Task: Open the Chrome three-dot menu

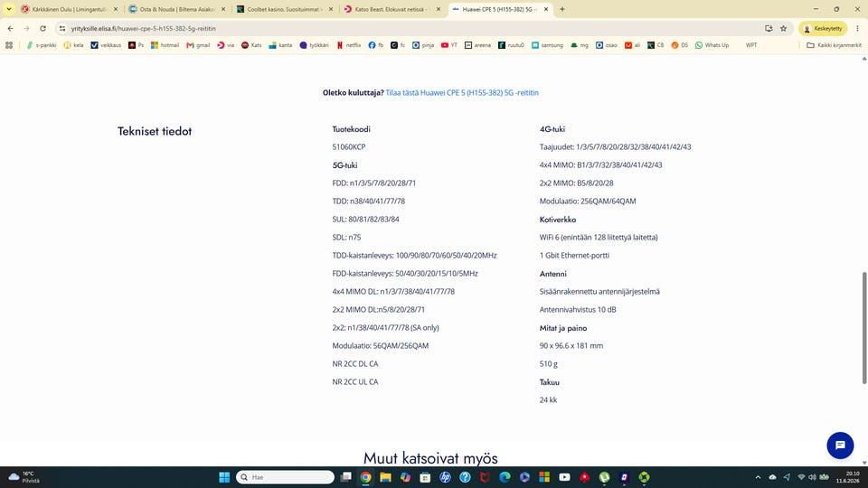Action: [857, 28]
